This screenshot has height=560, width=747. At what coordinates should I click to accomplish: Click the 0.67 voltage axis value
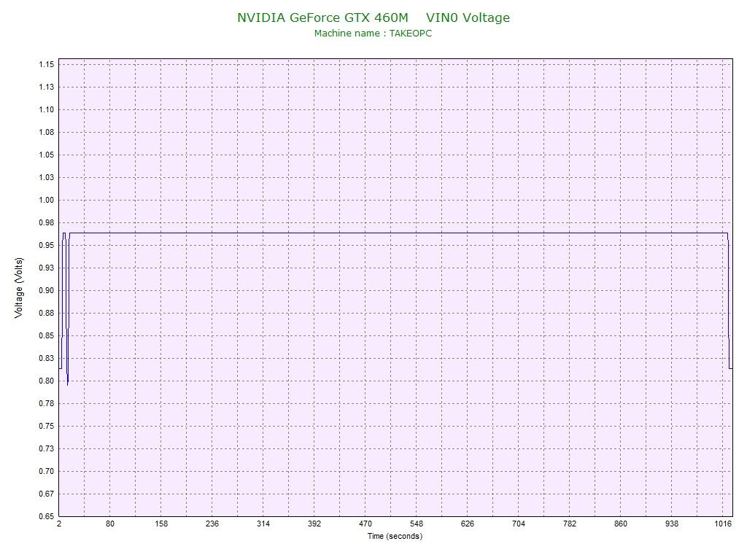[x=46, y=494]
